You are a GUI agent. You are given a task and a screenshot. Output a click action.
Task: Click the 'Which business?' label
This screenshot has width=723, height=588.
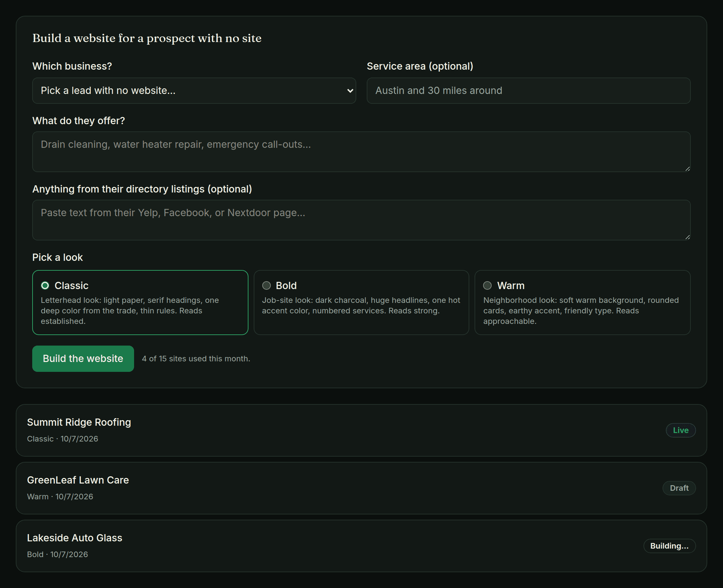coord(72,66)
